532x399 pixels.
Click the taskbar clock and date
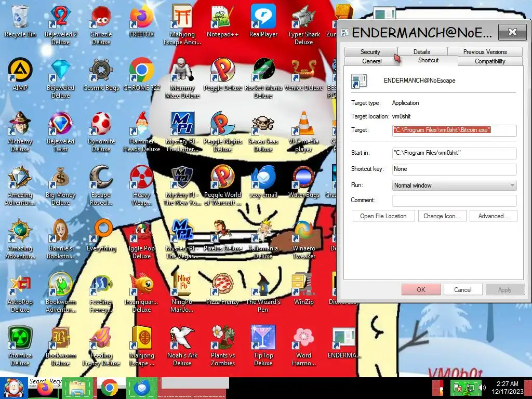click(507, 388)
